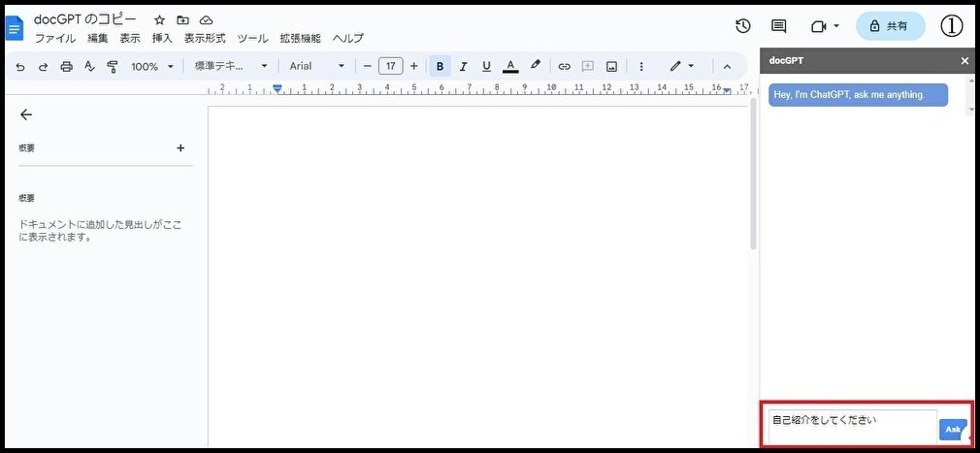Click the document title docGPT のコピー

click(x=85, y=19)
